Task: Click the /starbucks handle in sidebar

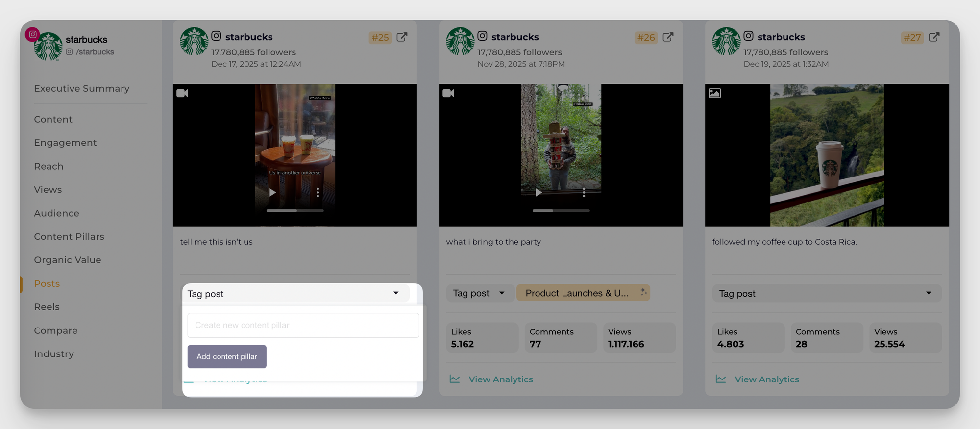Action: [x=95, y=52]
